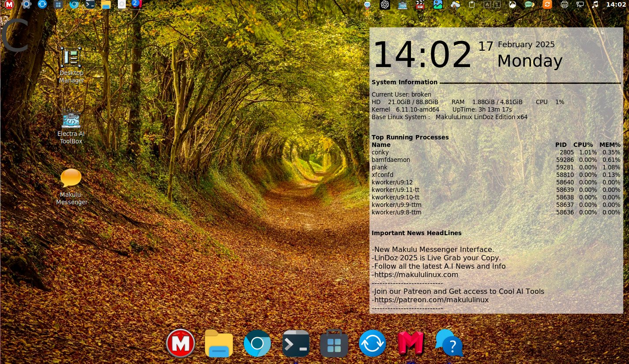This screenshot has height=364, width=629.
Task: Click 'Current User: broken' text
Action: [x=401, y=94]
